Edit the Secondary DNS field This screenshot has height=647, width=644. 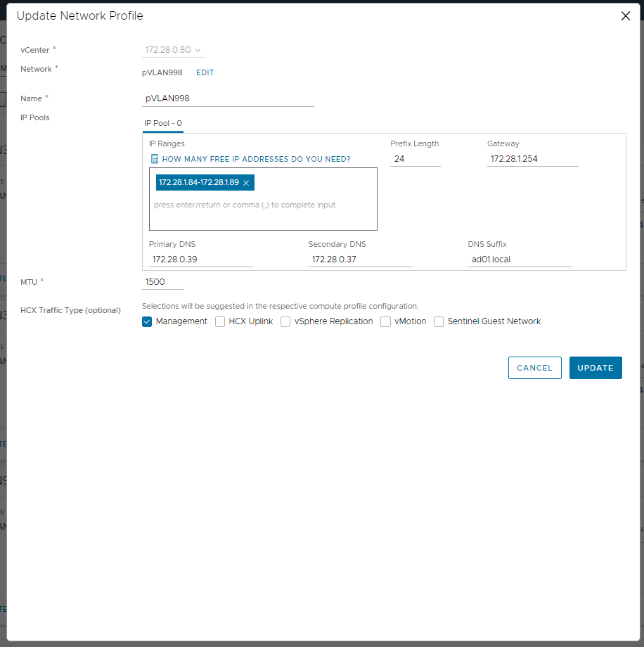coord(360,259)
